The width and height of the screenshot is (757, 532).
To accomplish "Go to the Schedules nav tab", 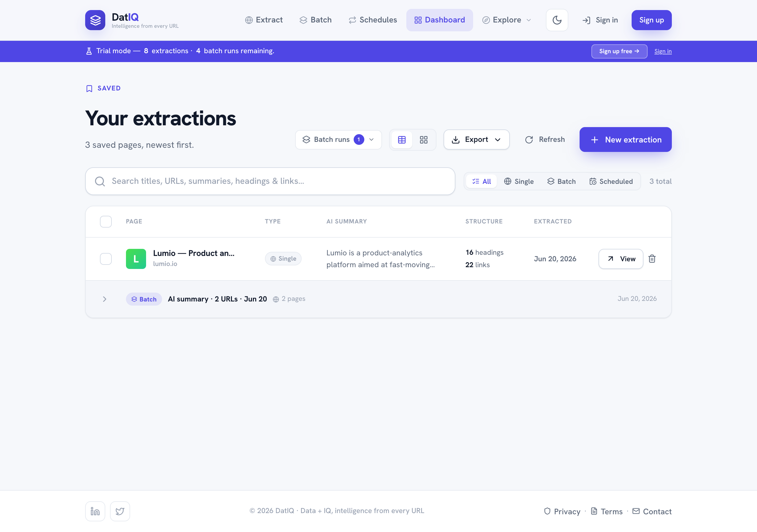I will [x=373, y=20].
